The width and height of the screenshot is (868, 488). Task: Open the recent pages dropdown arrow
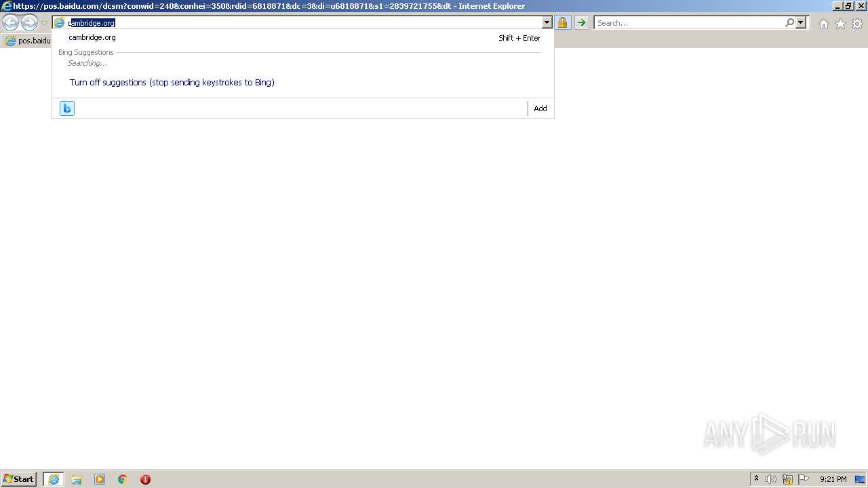pos(44,23)
